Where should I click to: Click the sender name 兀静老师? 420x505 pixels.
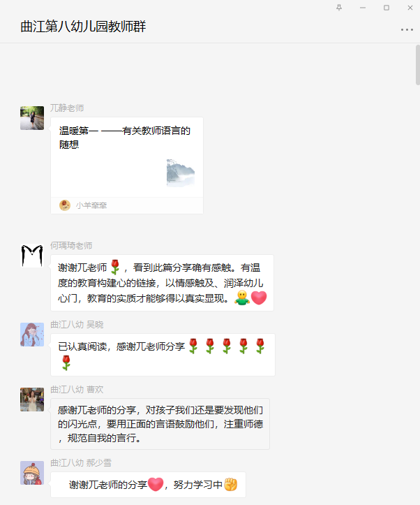point(67,108)
